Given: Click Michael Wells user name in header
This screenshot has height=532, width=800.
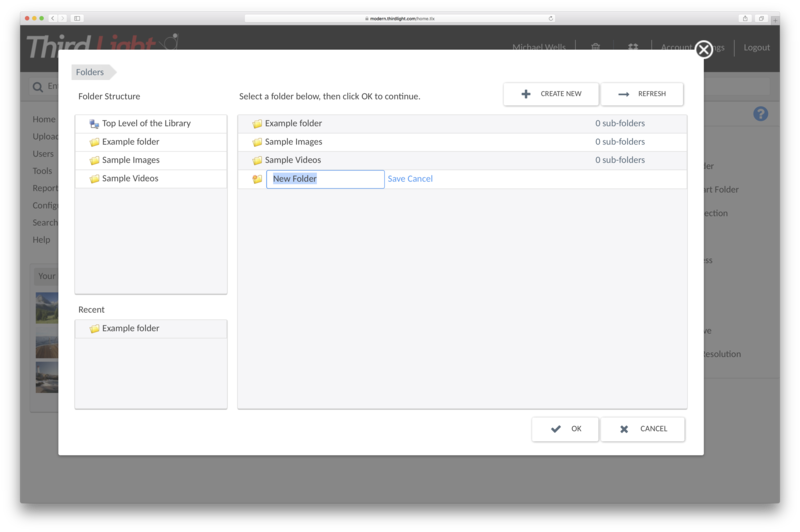Looking at the screenshot, I should (x=539, y=47).
